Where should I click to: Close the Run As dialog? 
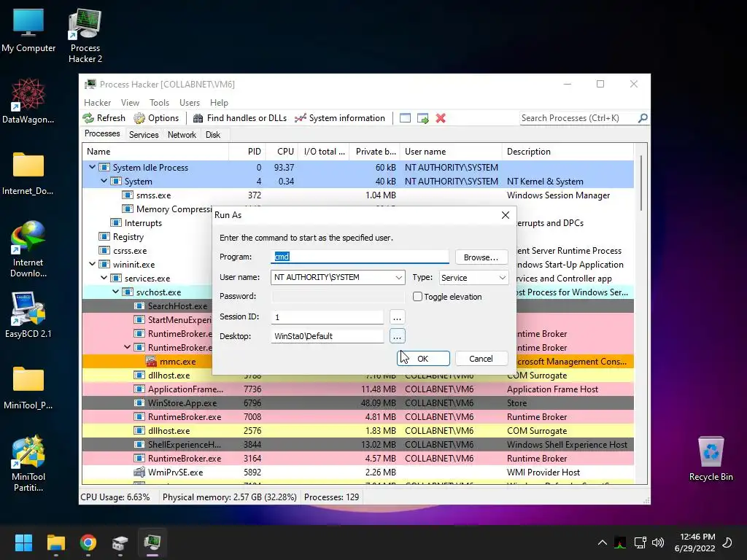pyautogui.click(x=506, y=215)
